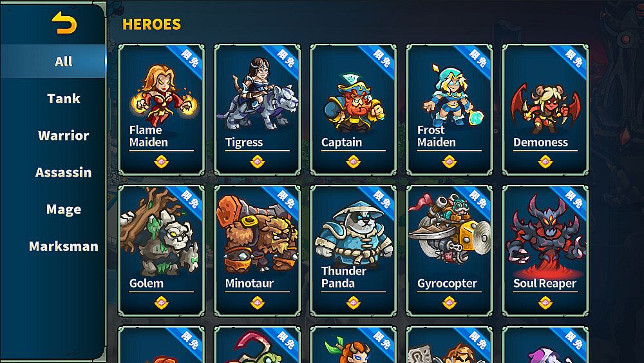This screenshot has width=644, height=363.
Task: Click the gold diamond badge under Soul Reaper
Action: 545,302
